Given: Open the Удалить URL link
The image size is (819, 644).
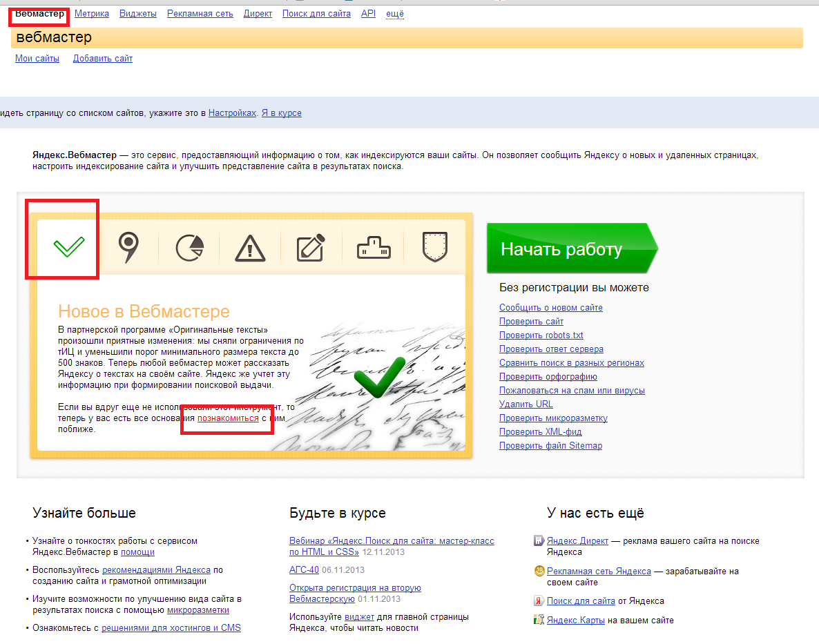Looking at the screenshot, I should (x=526, y=404).
